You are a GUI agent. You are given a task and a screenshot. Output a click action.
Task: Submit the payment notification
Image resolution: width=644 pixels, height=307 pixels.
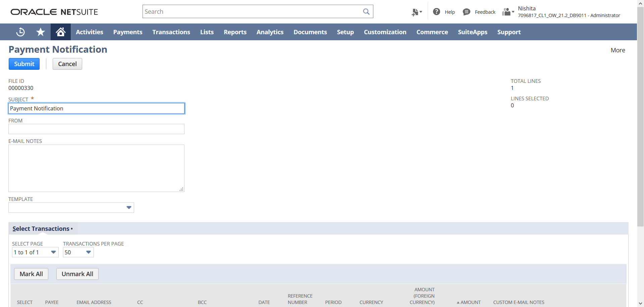point(24,64)
